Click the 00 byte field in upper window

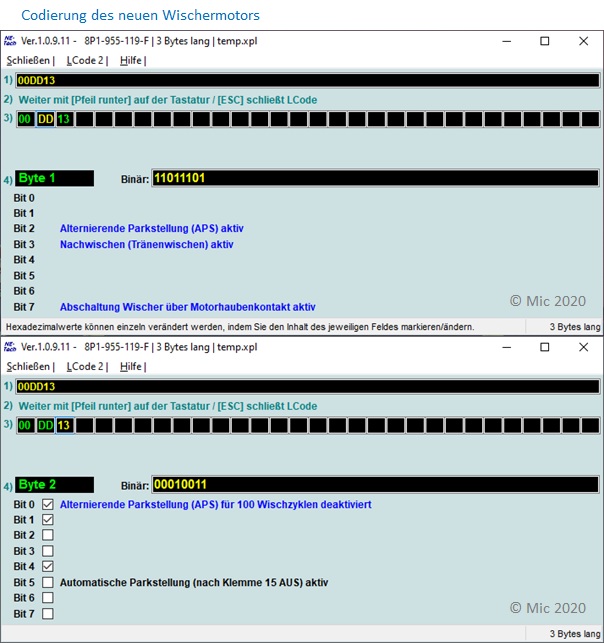pyautogui.click(x=25, y=119)
